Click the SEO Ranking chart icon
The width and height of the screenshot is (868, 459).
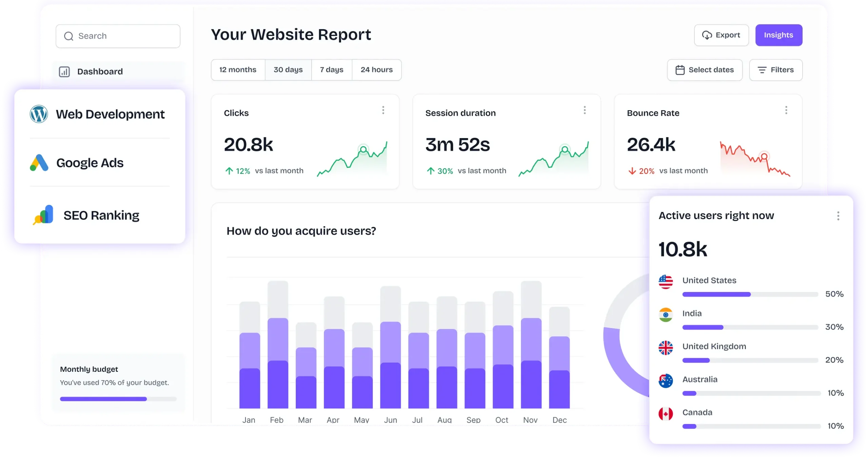[43, 215]
